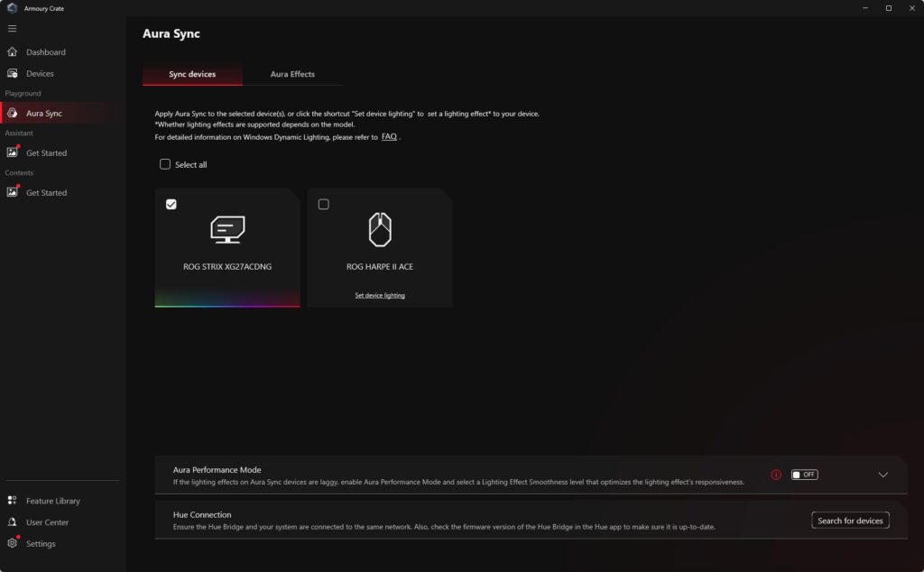This screenshot has width=924, height=572.
Task: Click the Hue Connection heading
Action: tap(202, 515)
